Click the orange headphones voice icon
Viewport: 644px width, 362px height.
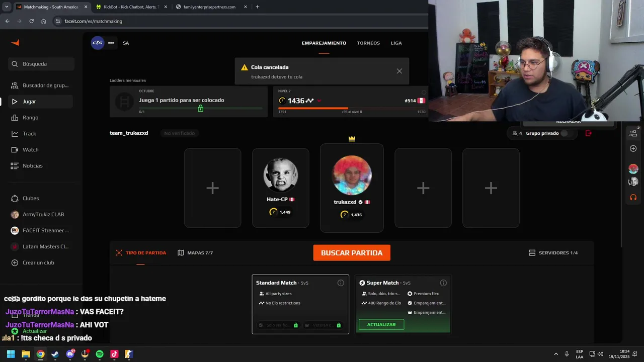[x=633, y=198]
